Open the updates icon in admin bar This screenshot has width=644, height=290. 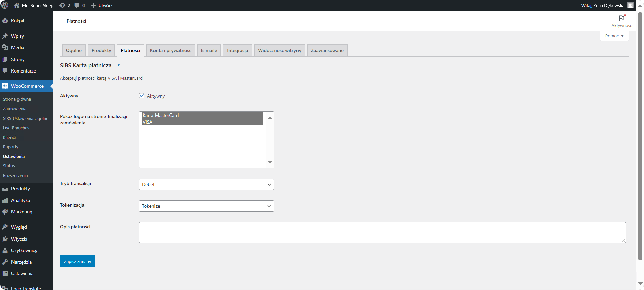[x=62, y=5]
